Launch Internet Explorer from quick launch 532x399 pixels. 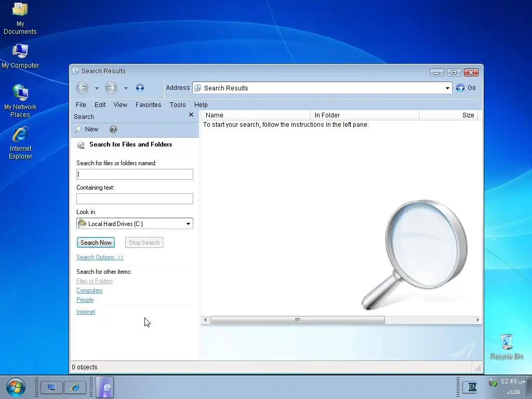click(x=75, y=387)
